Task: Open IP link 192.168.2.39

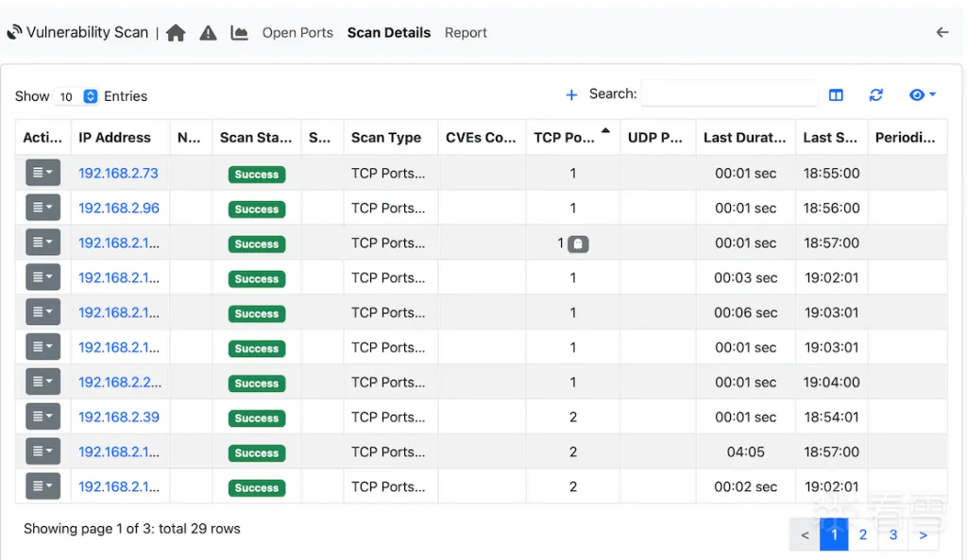Action: point(118,416)
